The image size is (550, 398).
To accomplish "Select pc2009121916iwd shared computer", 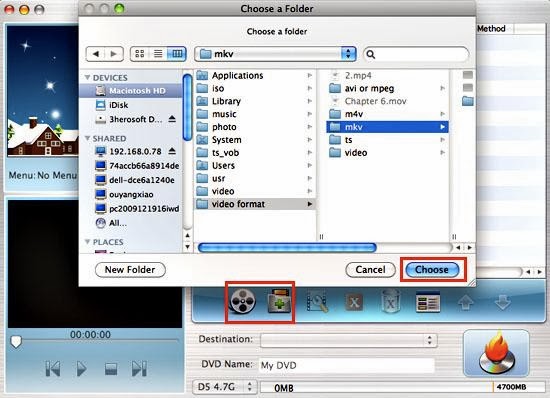I will [138, 209].
